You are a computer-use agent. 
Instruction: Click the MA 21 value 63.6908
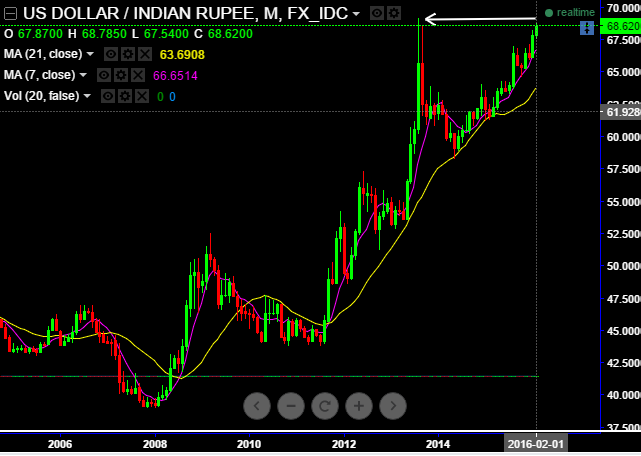(x=182, y=54)
